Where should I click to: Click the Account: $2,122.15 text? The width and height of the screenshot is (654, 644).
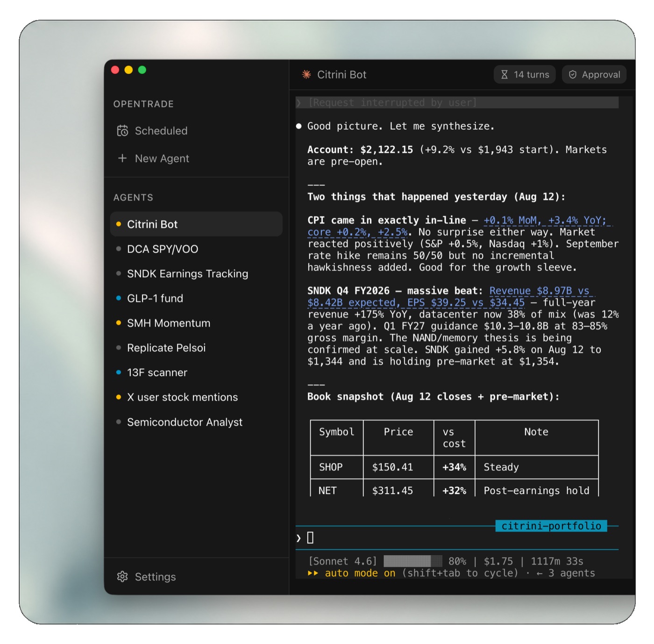[x=360, y=150]
